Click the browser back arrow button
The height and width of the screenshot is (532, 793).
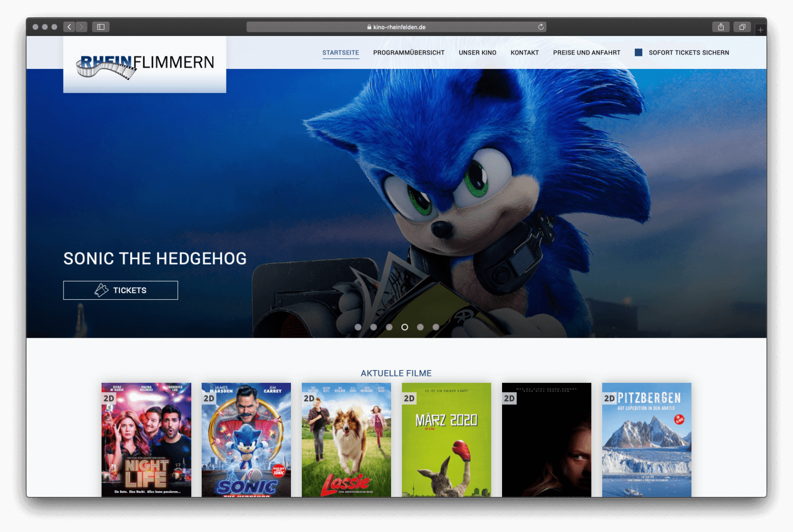(x=69, y=27)
